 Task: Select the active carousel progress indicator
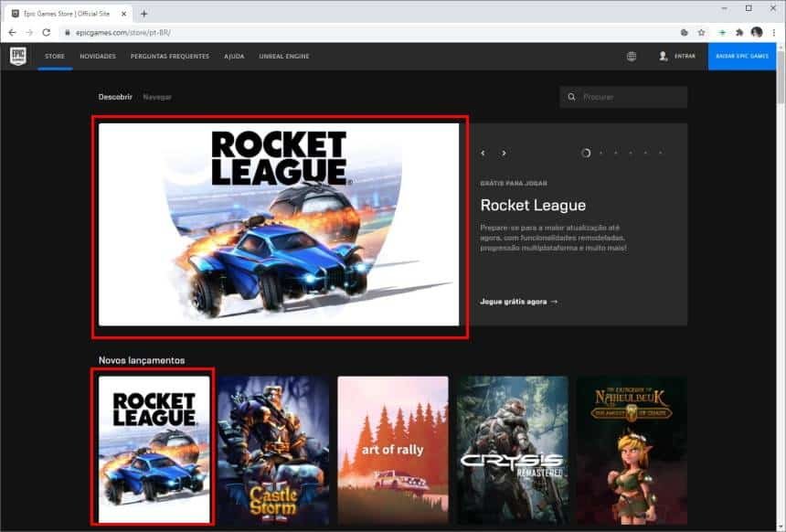586,153
